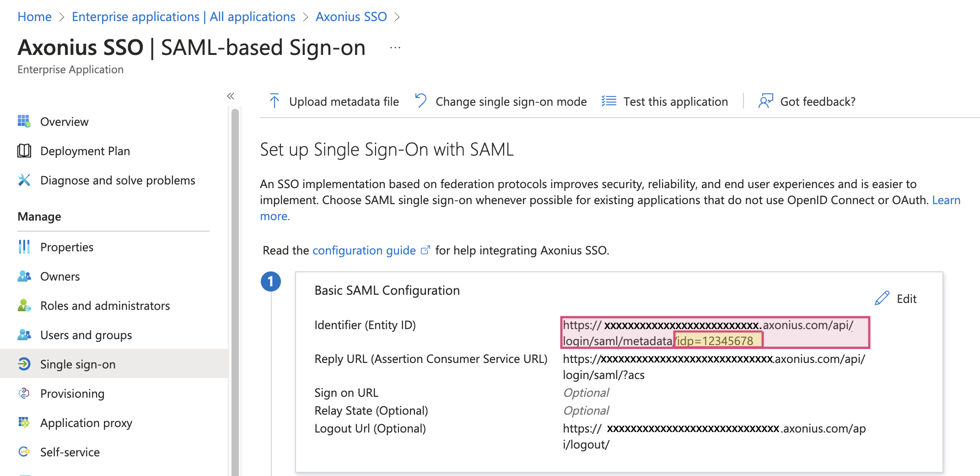Click the Sign on URL Optional value
This screenshot has width=980, height=476.
586,393
